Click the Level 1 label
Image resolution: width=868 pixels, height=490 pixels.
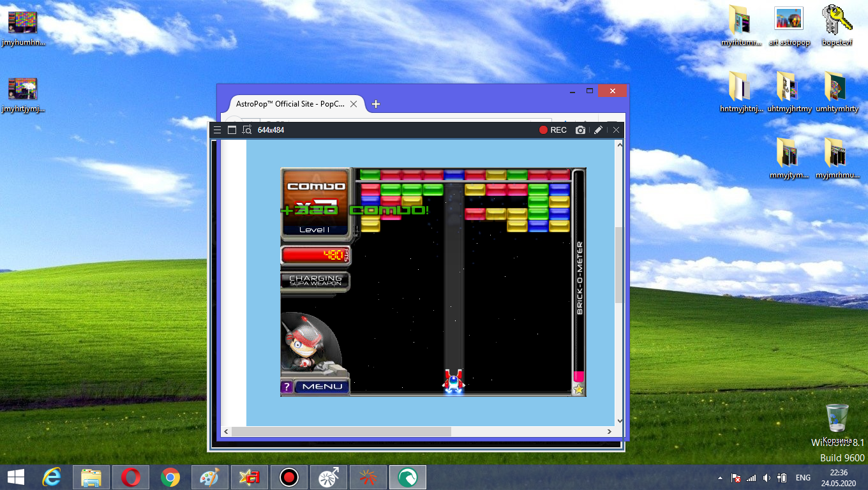point(315,230)
